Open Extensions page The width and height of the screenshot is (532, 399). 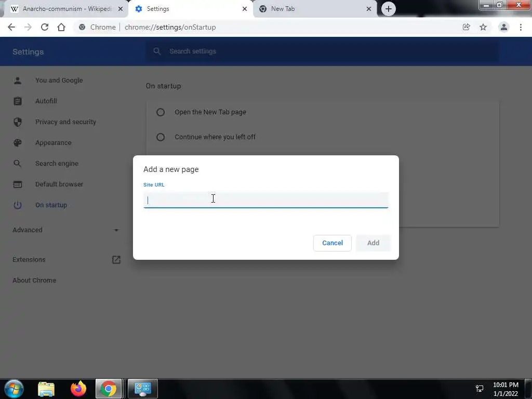tap(29, 260)
